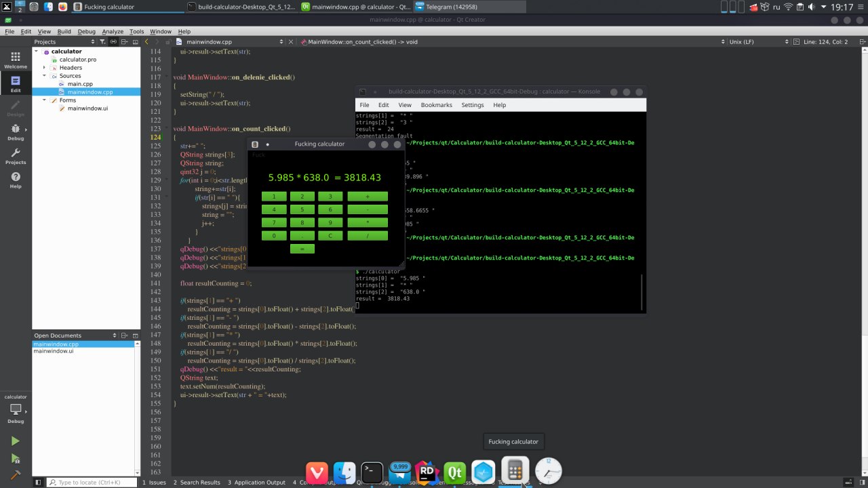Toggle the left sidebar visibility button

point(38,482)
